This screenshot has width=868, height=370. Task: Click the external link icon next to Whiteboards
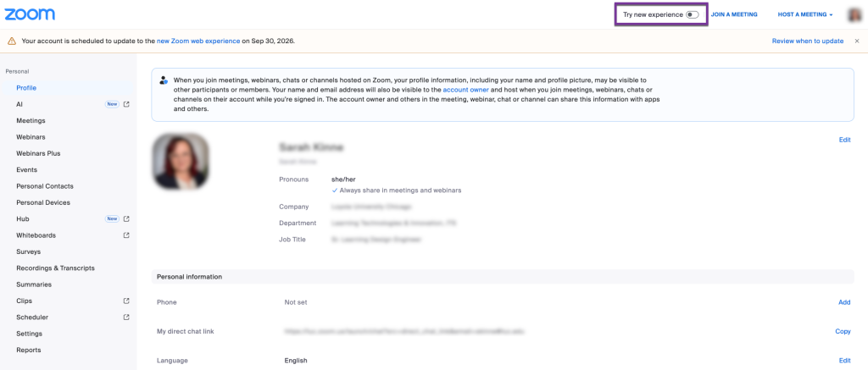pyautogui.click(x=126, y=235)
